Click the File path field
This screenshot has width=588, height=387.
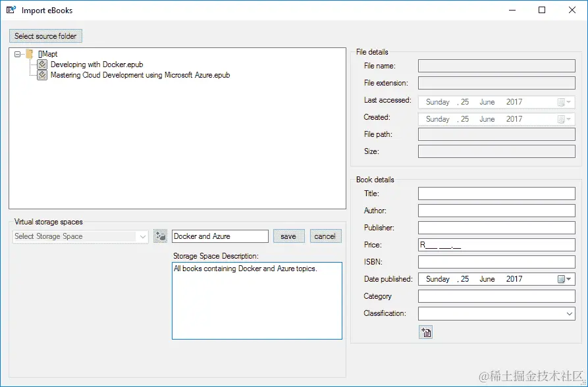point(496,134)
